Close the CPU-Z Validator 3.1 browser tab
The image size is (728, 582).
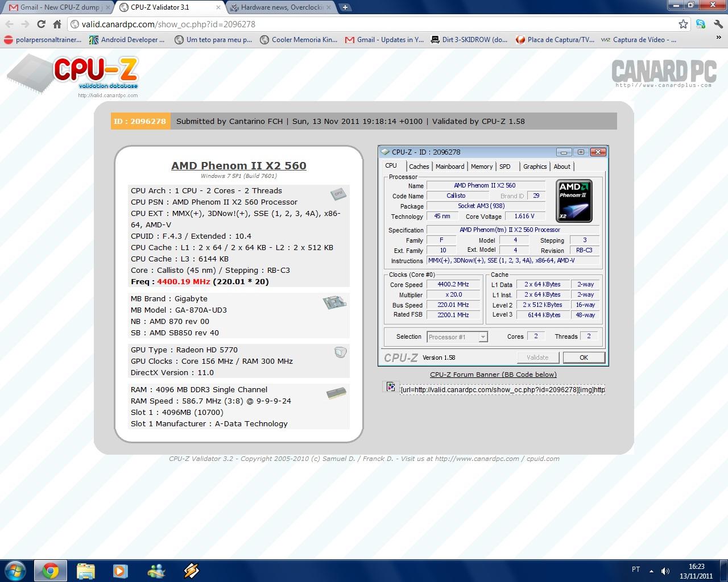[x=218, y=7]
